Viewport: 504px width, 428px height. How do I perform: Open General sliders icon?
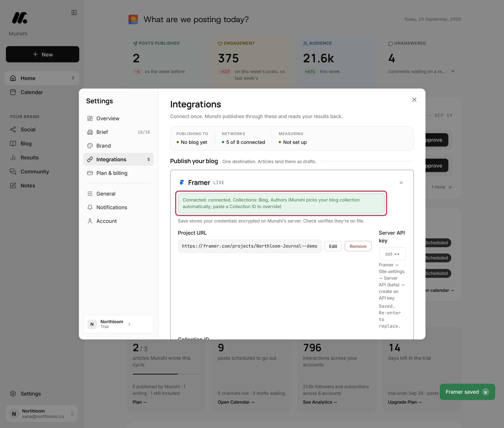click(90, 194)
